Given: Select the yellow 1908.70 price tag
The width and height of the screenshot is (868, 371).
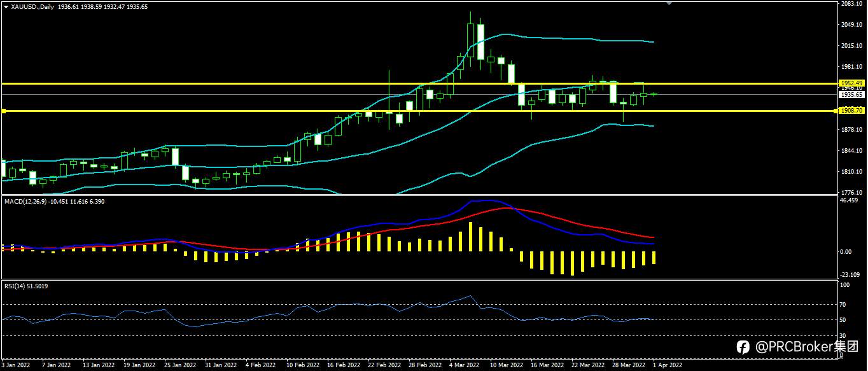Looking at the screenshot, I should pyautogui.click(x=851, y=110).
